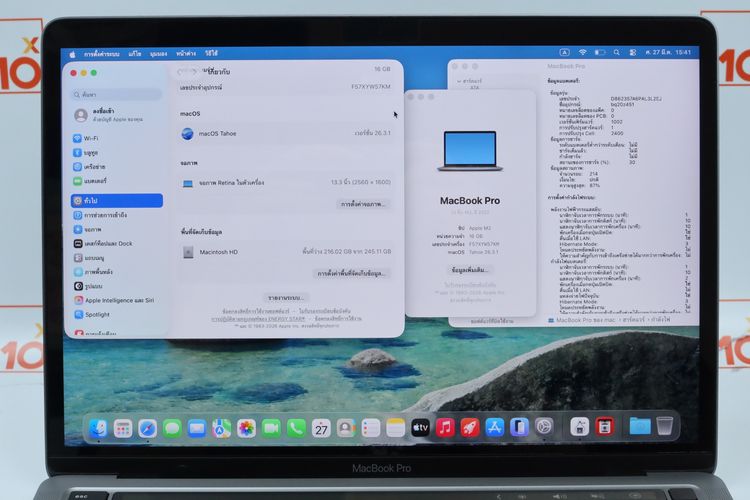The image size is (750, 500).
Task: Open the Edit menu (แก้ไข)
Action: tap(135, 54)
